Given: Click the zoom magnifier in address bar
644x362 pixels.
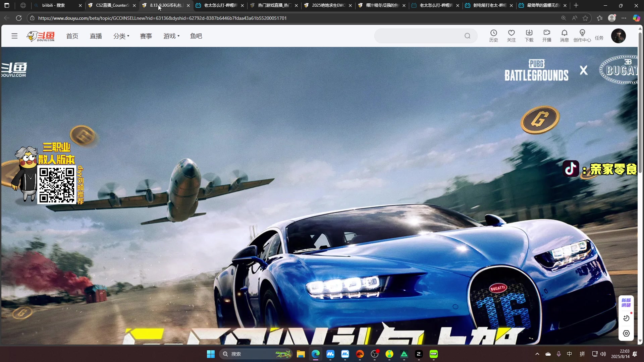Looking at the screenshot, I should tap(563, 18).
